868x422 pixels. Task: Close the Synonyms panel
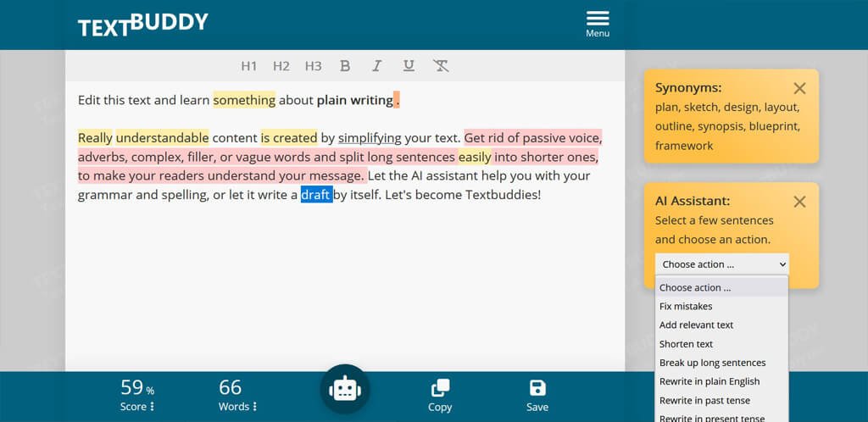(x=799, y=88)
